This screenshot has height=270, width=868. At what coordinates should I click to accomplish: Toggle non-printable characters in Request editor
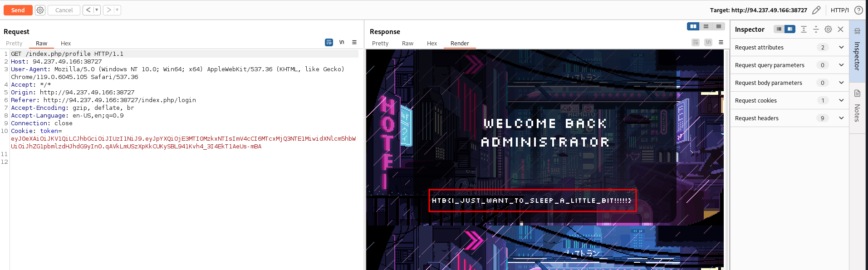tap(342, 42)
